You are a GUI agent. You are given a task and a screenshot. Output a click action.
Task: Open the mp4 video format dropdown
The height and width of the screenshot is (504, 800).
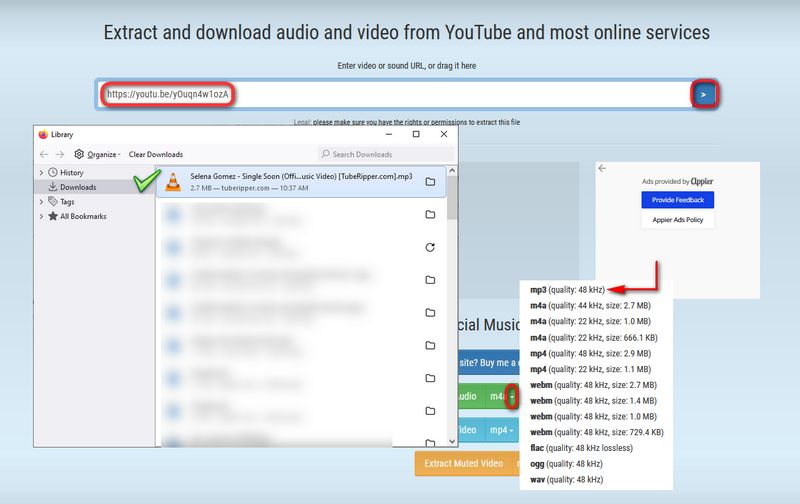[x=502, y=430]
